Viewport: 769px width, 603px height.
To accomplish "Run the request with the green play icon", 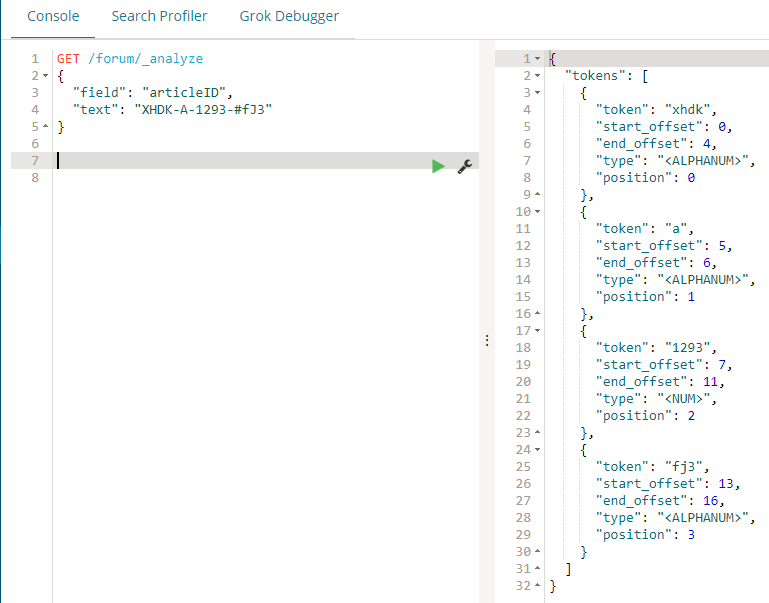I will tap(438, 167).
